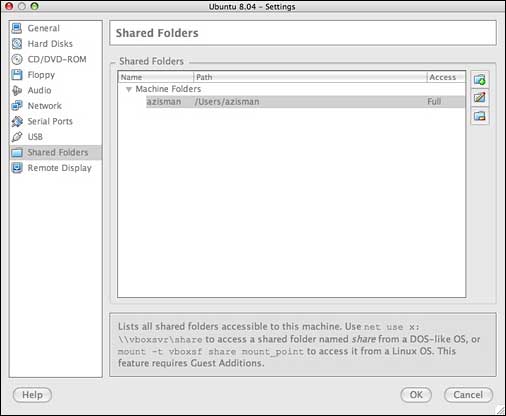Select the Floppy label in sidebar
This screenshot has width=506, height=416.
(x=41, y=75)
